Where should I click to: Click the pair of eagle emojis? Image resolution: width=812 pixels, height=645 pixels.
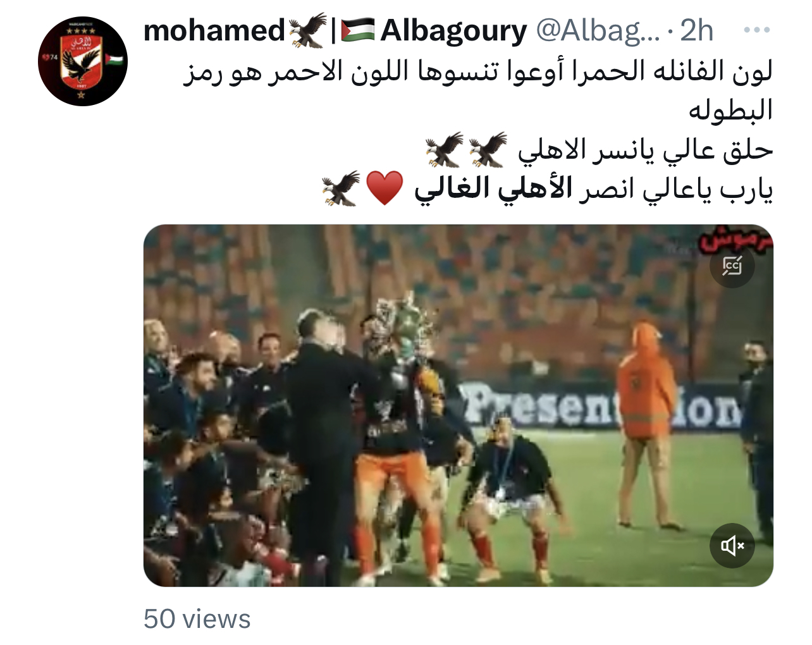click(466, 149)
